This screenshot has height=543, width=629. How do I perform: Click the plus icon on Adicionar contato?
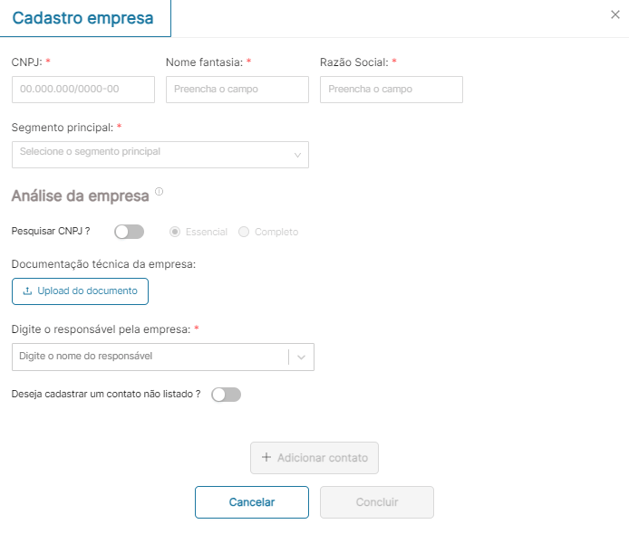coord(266,458)
